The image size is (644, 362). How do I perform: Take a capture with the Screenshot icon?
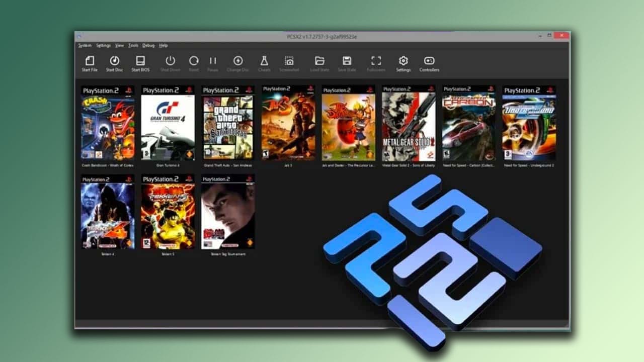tap(289, 61)
